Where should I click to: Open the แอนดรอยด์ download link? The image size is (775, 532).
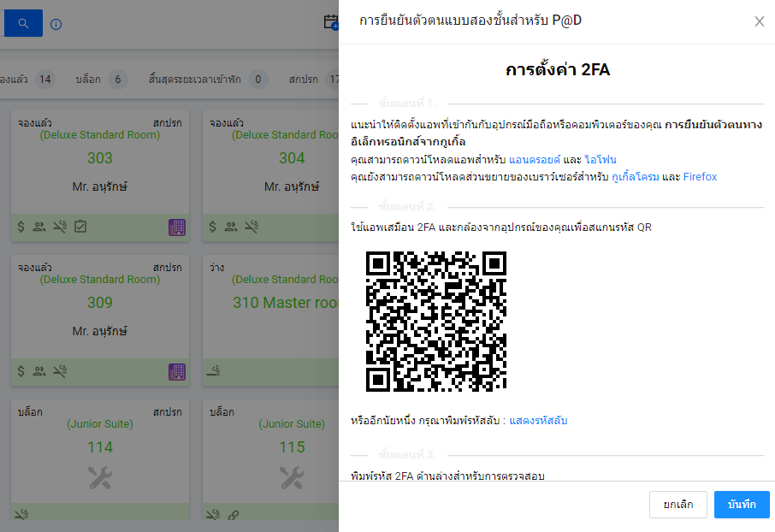coord(535,160)
